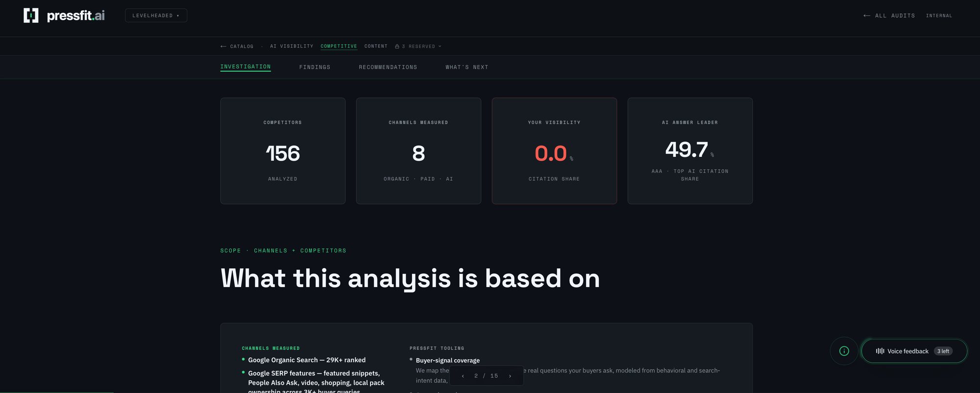The height and width of the screenshot is (393, 980).
Task: Click the Competitors card value 156
Action: [283, 153]
